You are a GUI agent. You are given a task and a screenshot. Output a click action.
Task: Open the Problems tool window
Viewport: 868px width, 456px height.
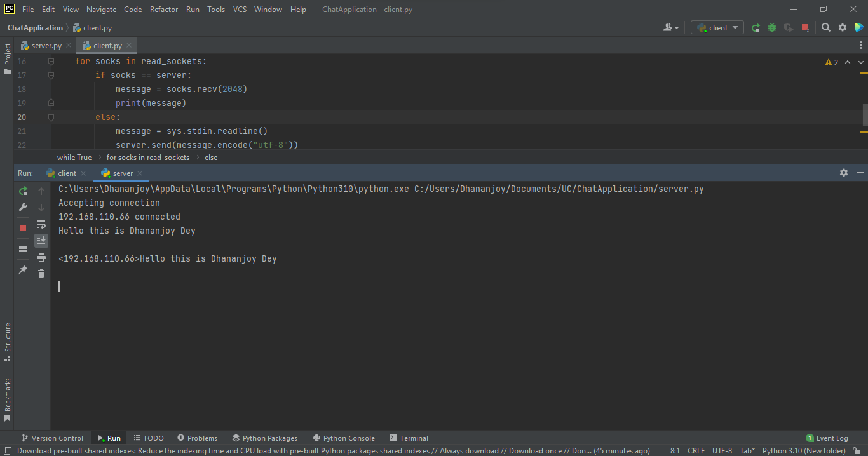197,438
